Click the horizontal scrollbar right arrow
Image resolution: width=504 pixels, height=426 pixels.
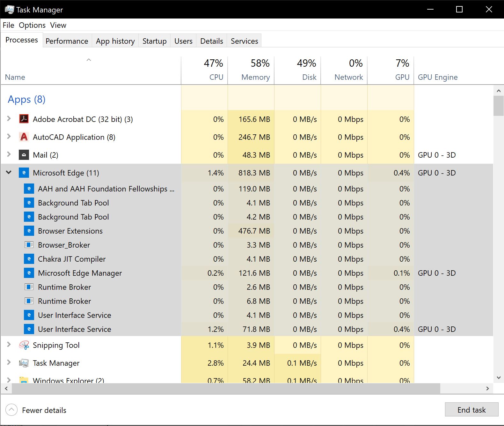click(x=487, y=388)
